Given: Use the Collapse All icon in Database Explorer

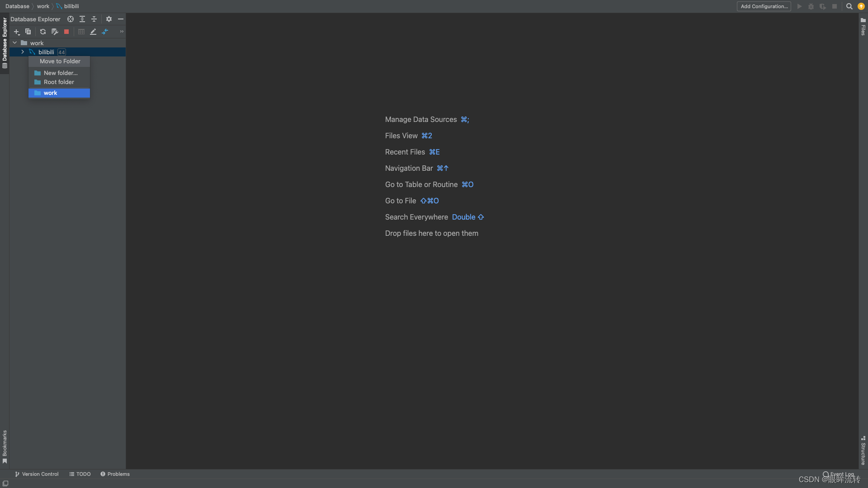Looking at the screenshot, I should point(94,19).
